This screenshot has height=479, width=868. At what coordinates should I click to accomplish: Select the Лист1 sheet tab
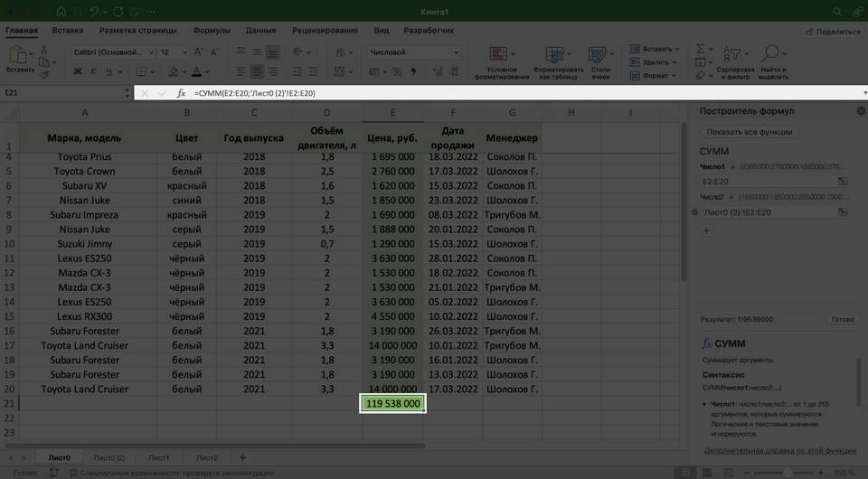158,458
